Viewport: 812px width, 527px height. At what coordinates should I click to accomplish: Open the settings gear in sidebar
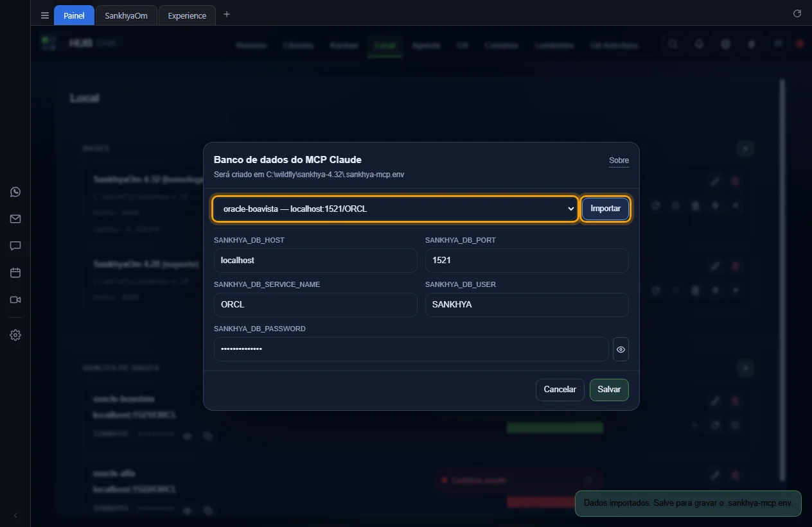pos(15,335)
